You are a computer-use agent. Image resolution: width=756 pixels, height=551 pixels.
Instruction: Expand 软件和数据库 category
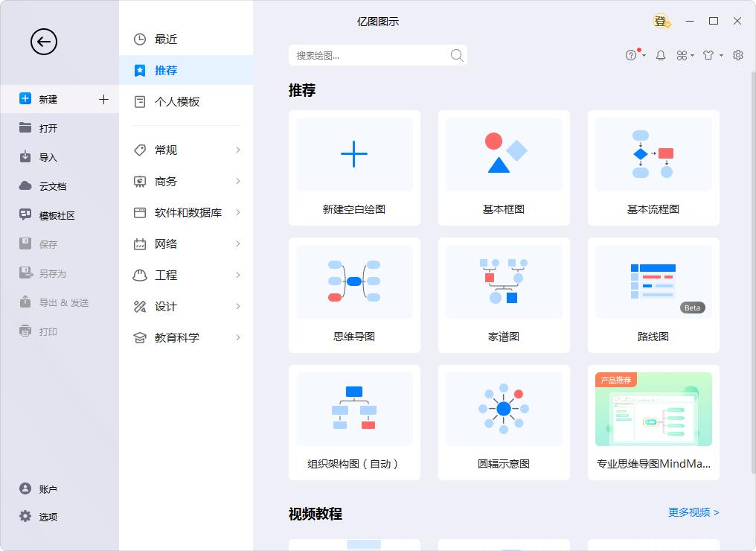[x=186, y=212]
